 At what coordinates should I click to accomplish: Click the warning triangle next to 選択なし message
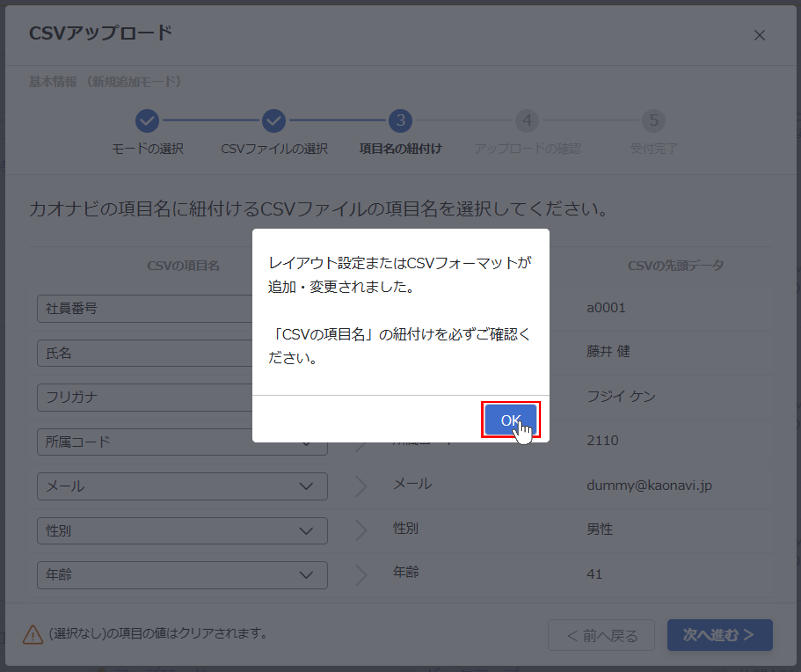[34, 634]
